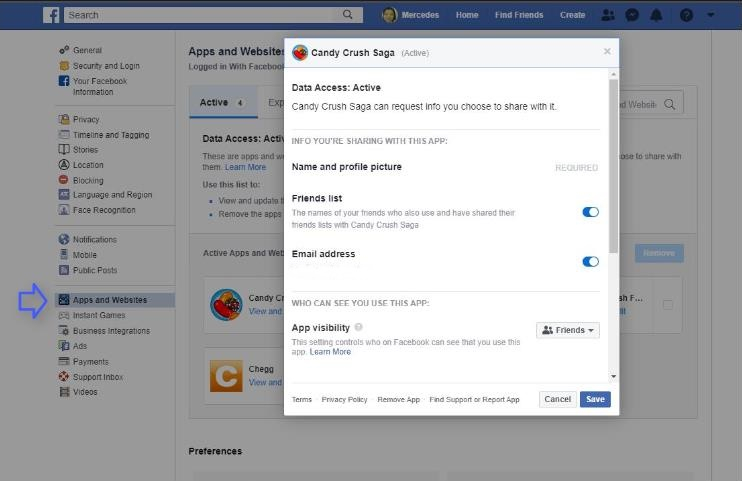Open Messenger icon in top bar

coord(632,15)
